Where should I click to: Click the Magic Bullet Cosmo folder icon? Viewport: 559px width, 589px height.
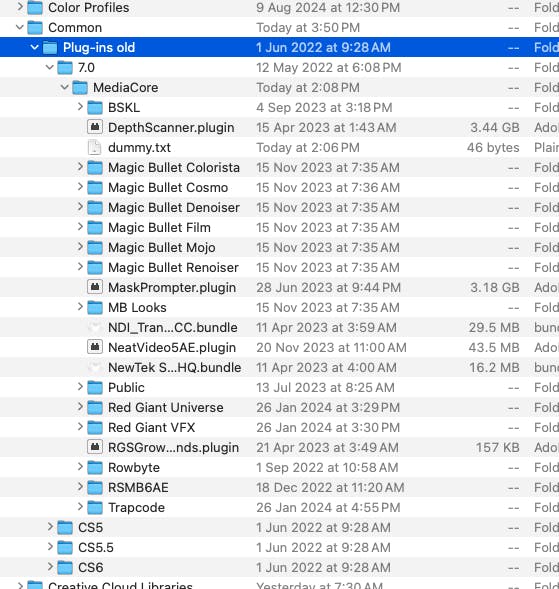pos(95,187)
